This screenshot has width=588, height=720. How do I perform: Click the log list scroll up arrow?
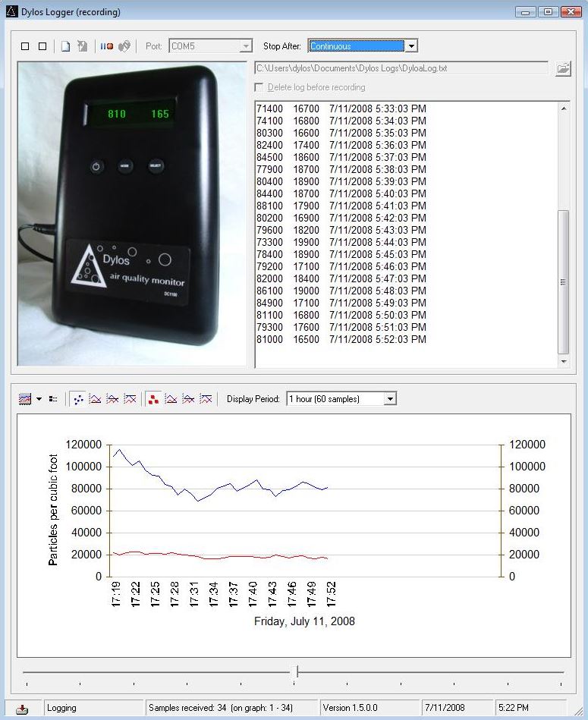(x=564, y=108)
